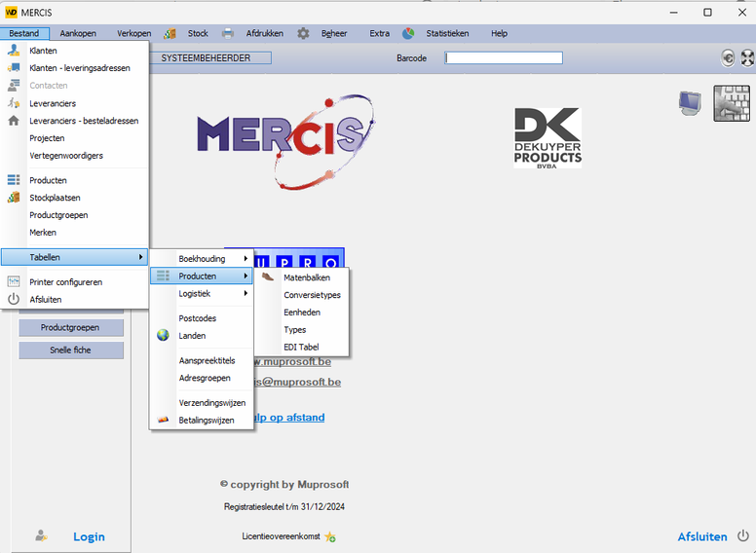Viewport: 756px width, 553px height.
Task: Open the Statistieken menu
Action: 447,33
